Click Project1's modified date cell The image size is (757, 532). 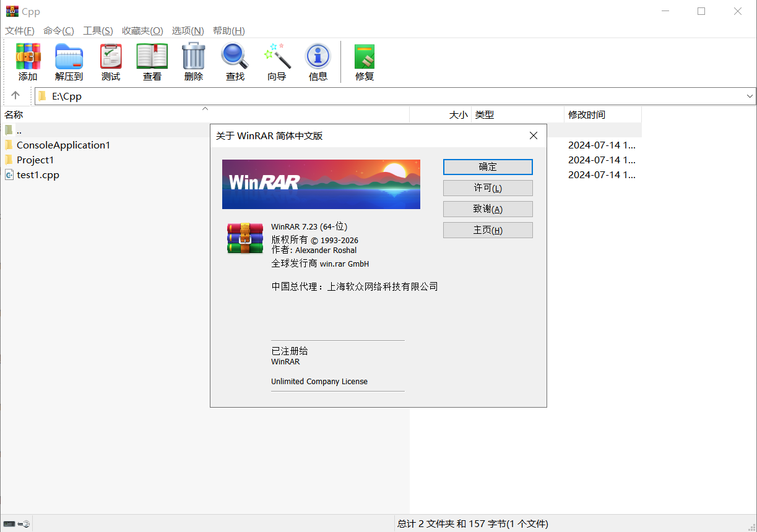(602, 160)
